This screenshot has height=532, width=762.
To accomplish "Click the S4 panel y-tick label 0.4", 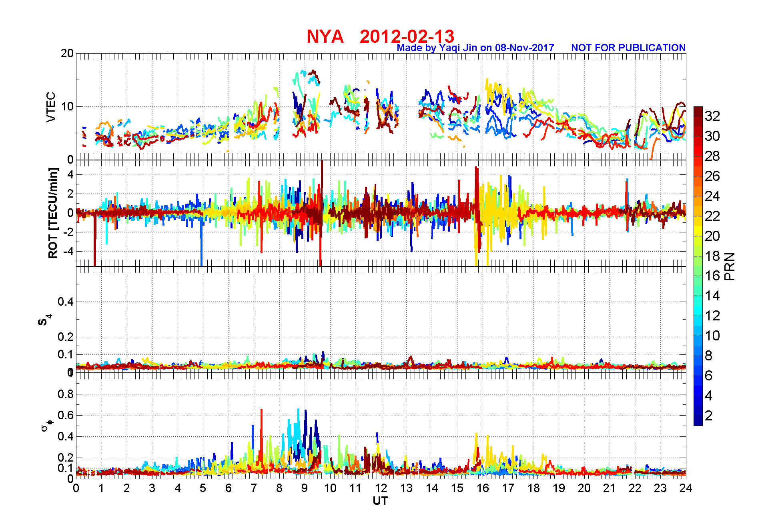I will (66, 302).
